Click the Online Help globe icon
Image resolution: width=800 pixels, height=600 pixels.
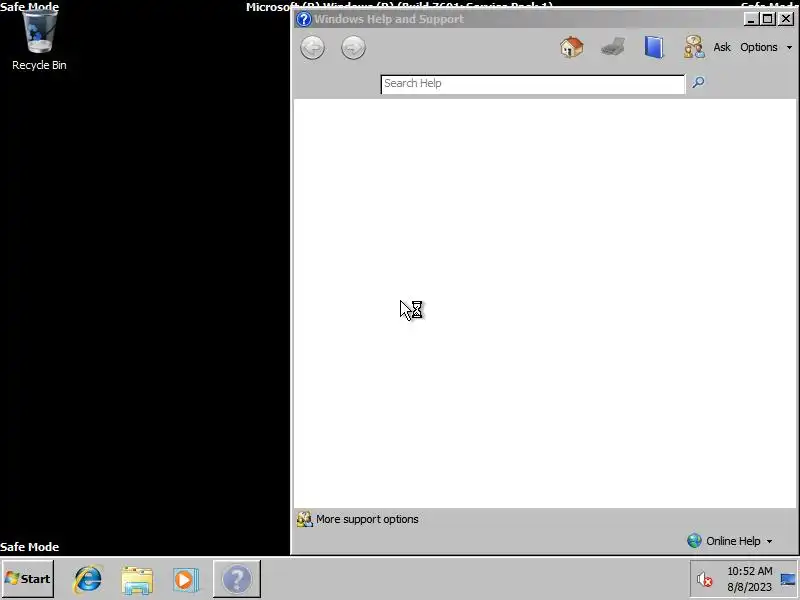[694, 540]
